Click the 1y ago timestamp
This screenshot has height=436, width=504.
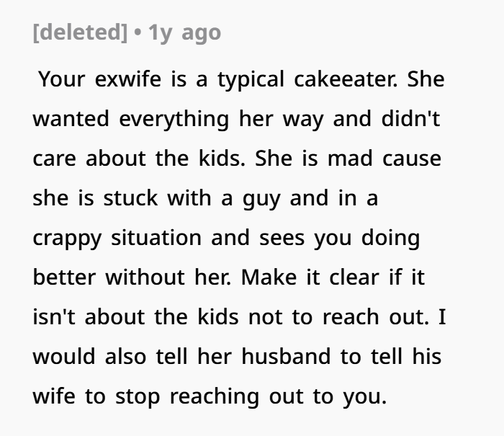tap(184, 33)
